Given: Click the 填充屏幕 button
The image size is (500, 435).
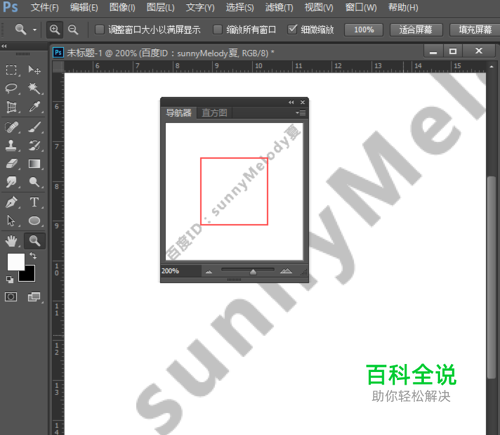Looking at the screenshot, I should coord(475,30).
